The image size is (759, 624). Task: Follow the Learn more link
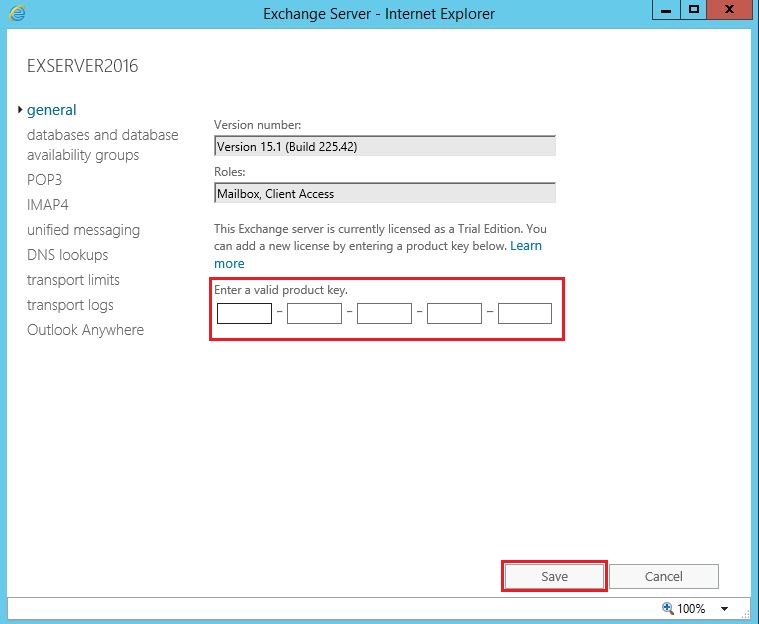(x=526, y=246)
